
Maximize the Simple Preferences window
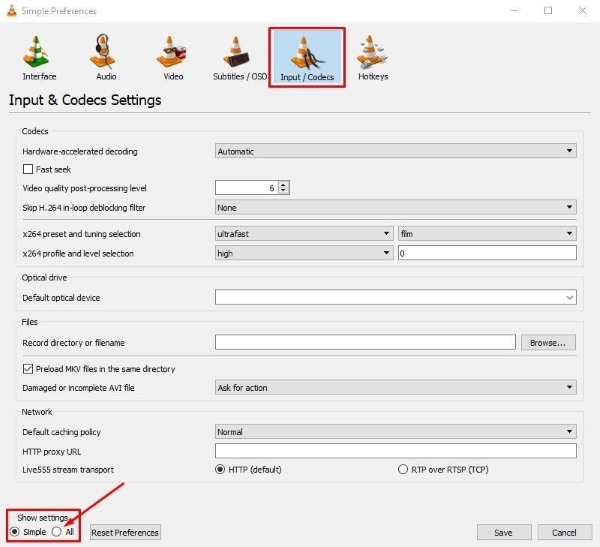pos(548,11)
